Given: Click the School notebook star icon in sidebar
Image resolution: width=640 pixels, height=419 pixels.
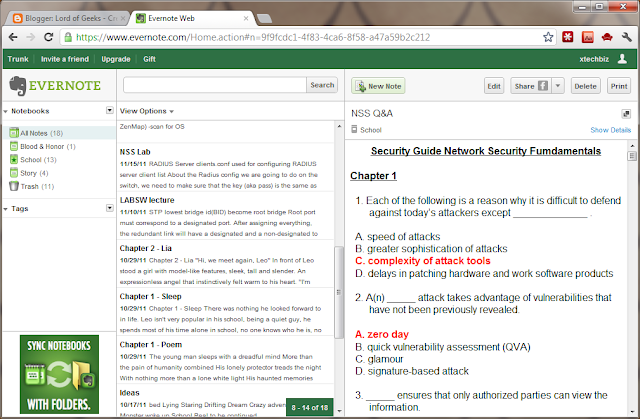Looking at the screenshot, I should coord(14,159).
